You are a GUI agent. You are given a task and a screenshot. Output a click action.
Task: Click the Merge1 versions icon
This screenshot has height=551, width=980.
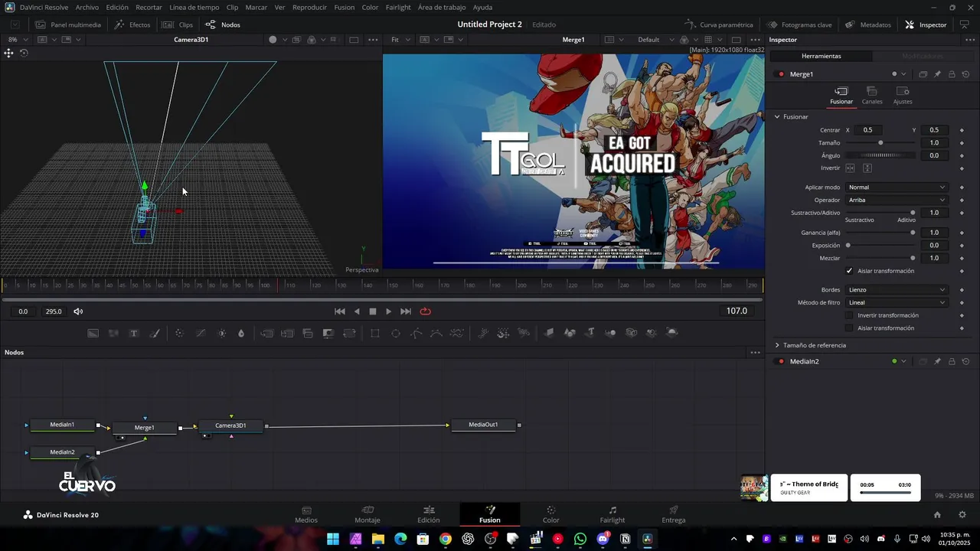(x=923, y=74)
